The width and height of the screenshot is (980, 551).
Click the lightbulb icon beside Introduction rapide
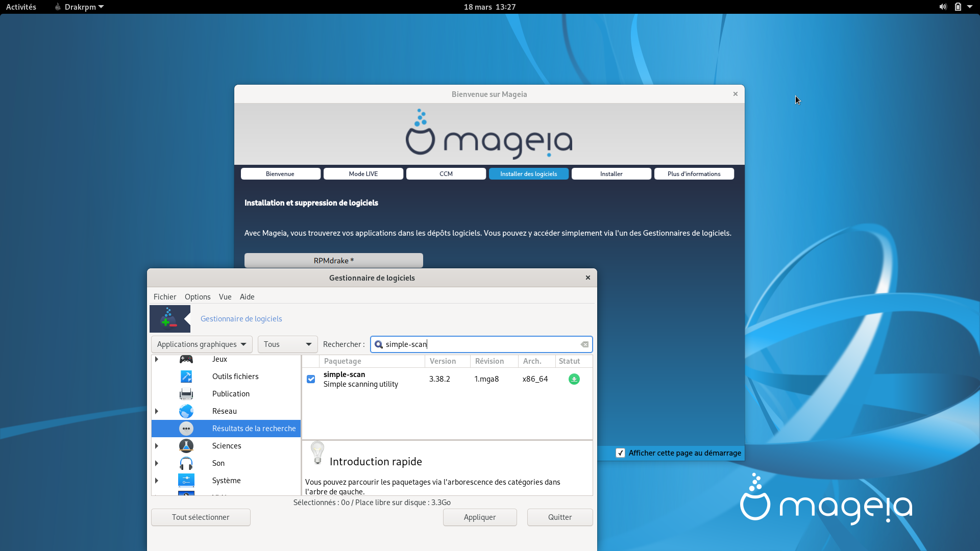[317, 453]
